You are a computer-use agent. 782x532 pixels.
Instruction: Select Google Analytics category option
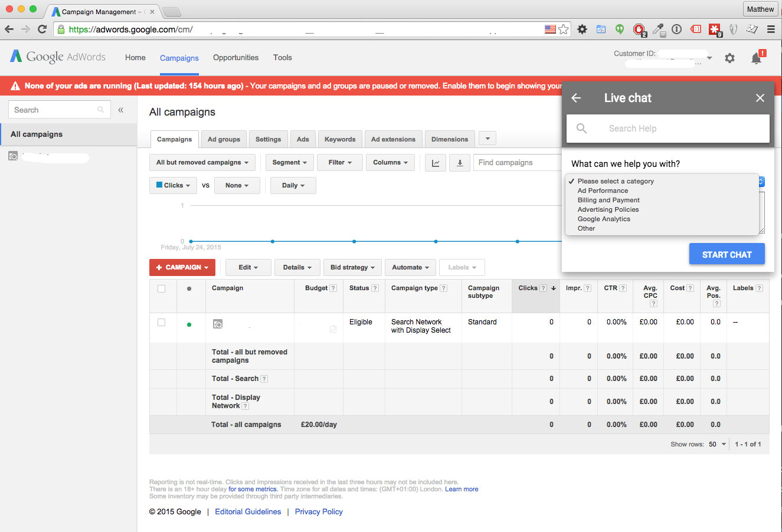[604, 219]
